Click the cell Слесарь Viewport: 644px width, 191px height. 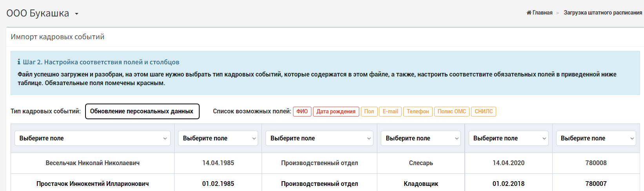(x=421, y=163)
